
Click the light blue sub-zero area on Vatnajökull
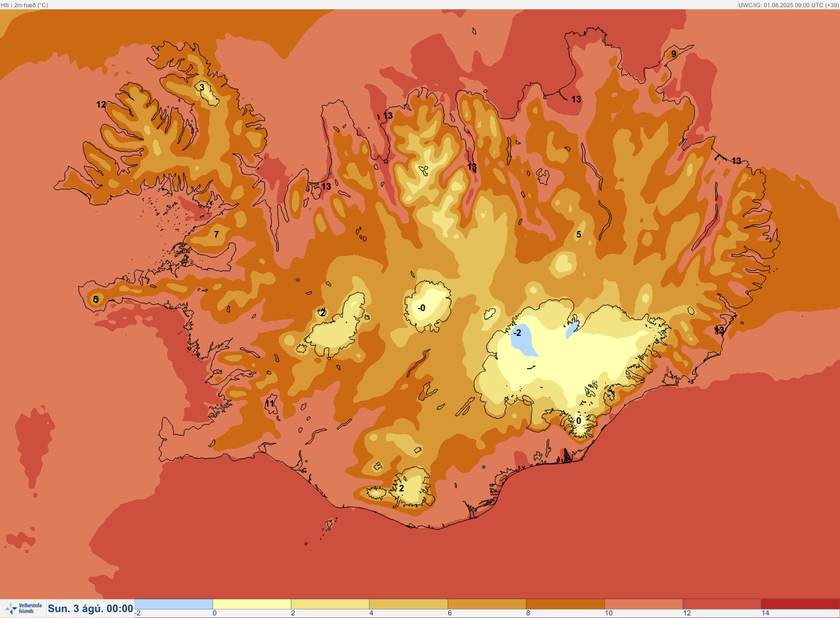525,341
